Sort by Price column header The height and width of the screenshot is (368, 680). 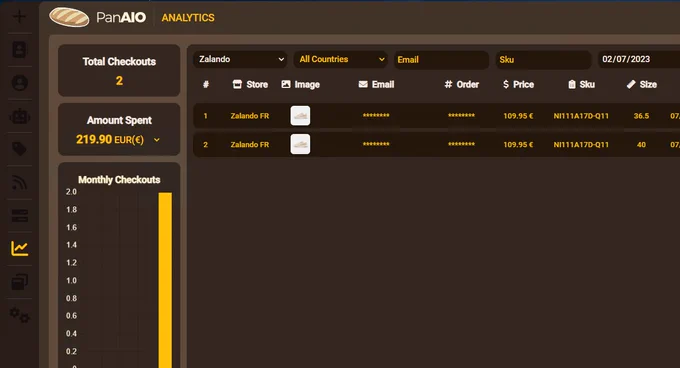pos(518,85)
